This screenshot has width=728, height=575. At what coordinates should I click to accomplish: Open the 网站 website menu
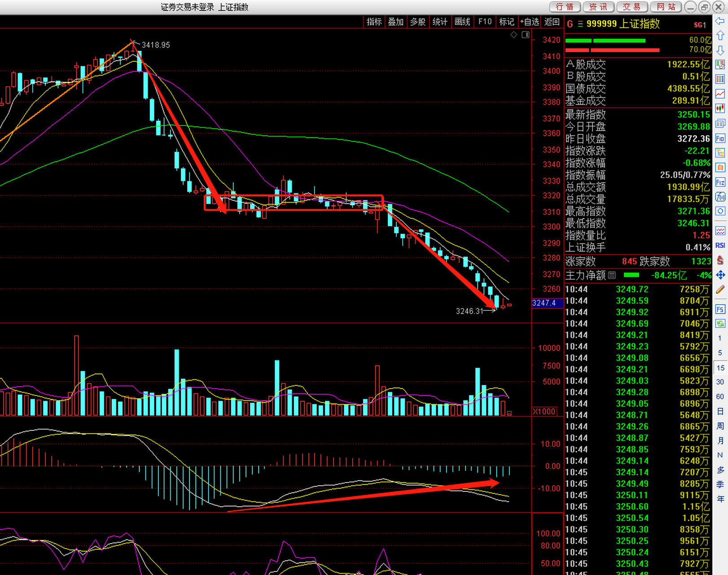click(666, 7)
